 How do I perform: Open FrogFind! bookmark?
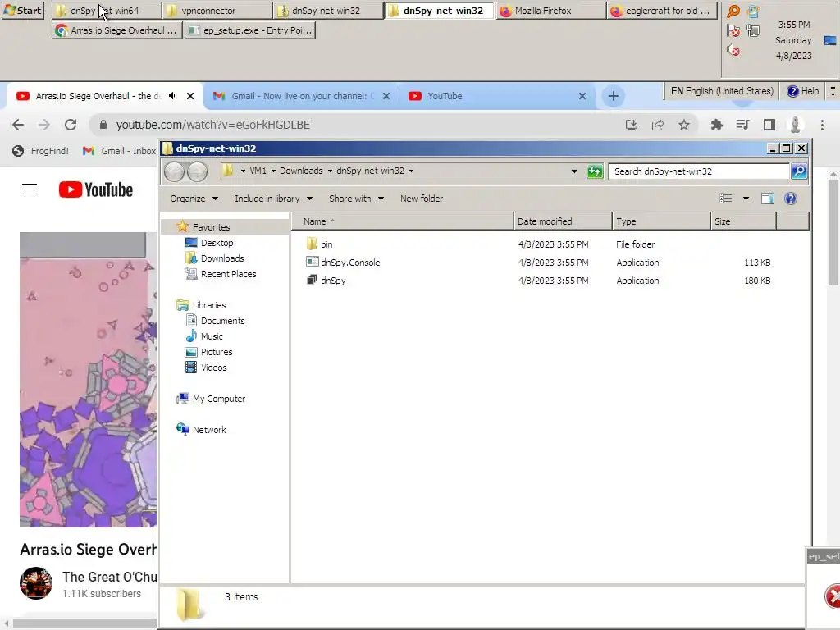pyautogui.click(x=41, y=151)
